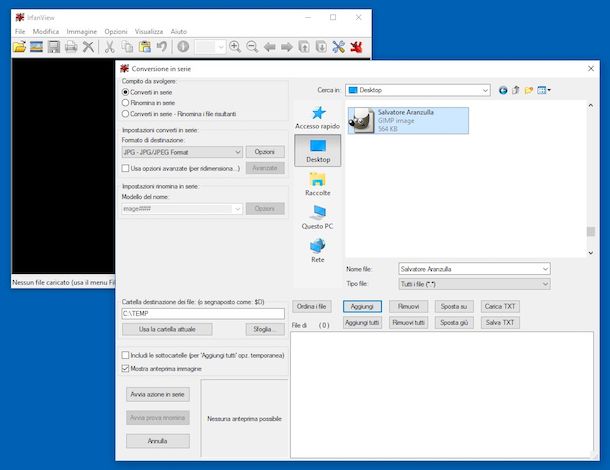Click the Ordina i file button
The height and width of the screenshot is (470, 610).
(x=312, y=307)
